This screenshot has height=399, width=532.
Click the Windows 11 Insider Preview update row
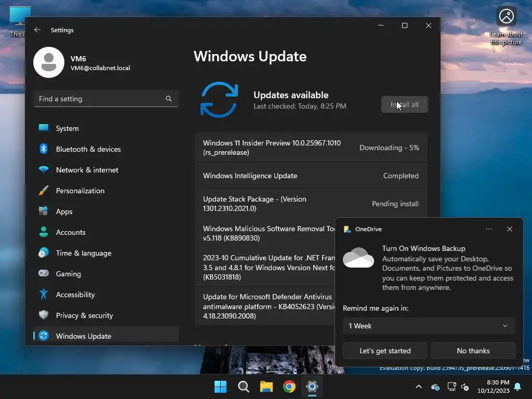tap(311, 148)
